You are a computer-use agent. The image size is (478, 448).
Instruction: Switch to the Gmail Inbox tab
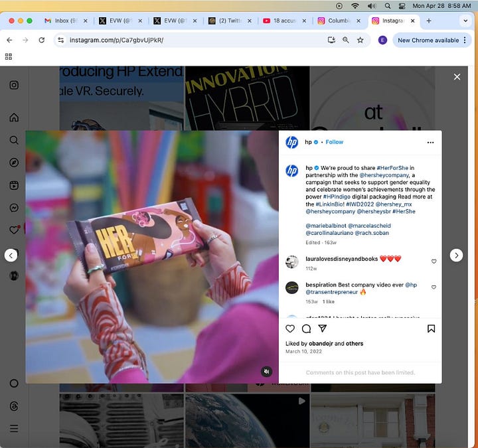click(66, 21)
